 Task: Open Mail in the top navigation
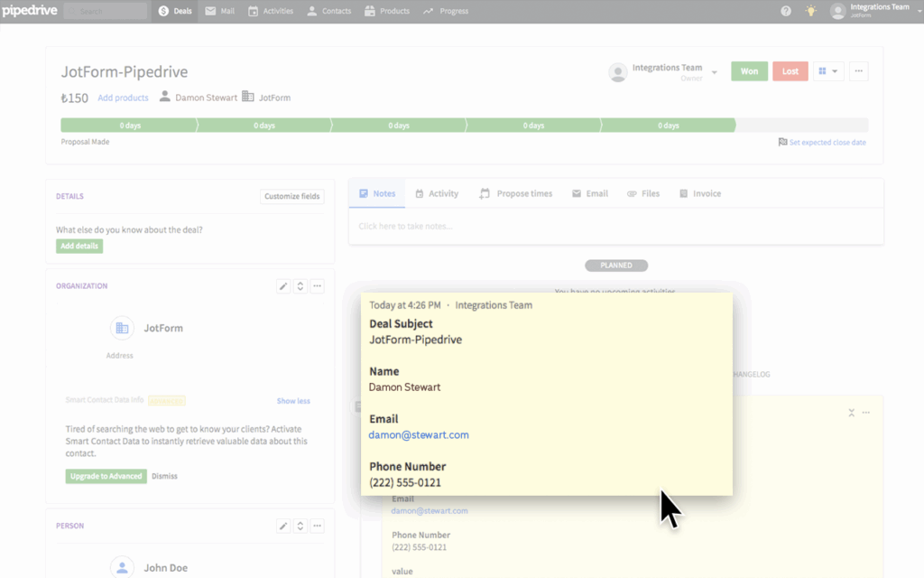pos(220,11)
